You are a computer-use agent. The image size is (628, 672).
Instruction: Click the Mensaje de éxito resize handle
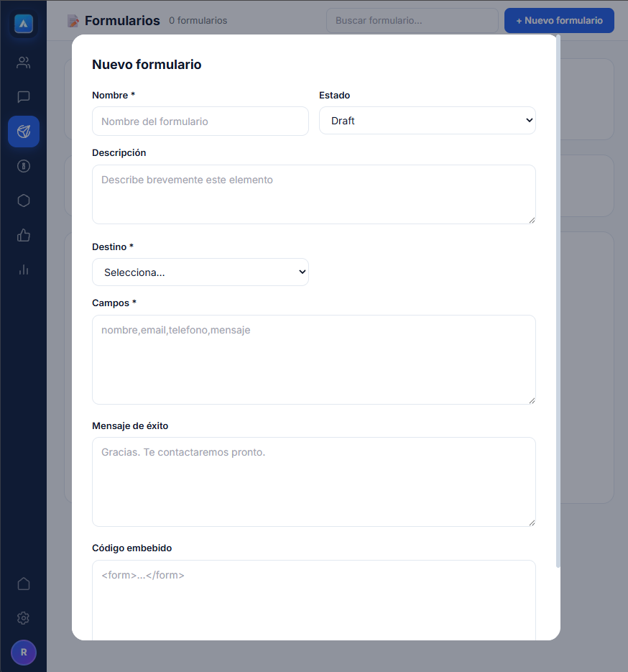532,523
